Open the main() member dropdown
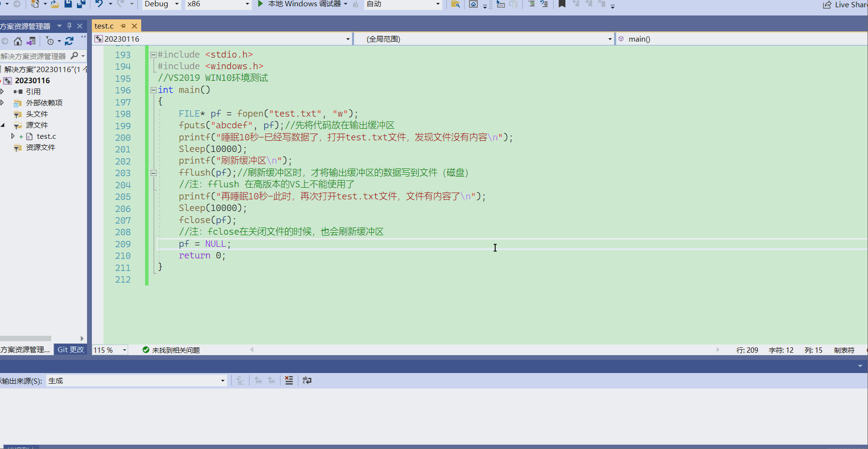The height and width of the screenshot is (449, 868). pyautogui.click(x=742, y=39)
